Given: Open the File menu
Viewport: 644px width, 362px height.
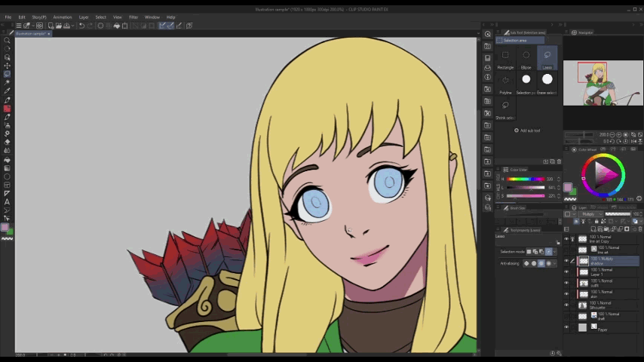Looking at the screenshot, I should click(x=8, y=17).
